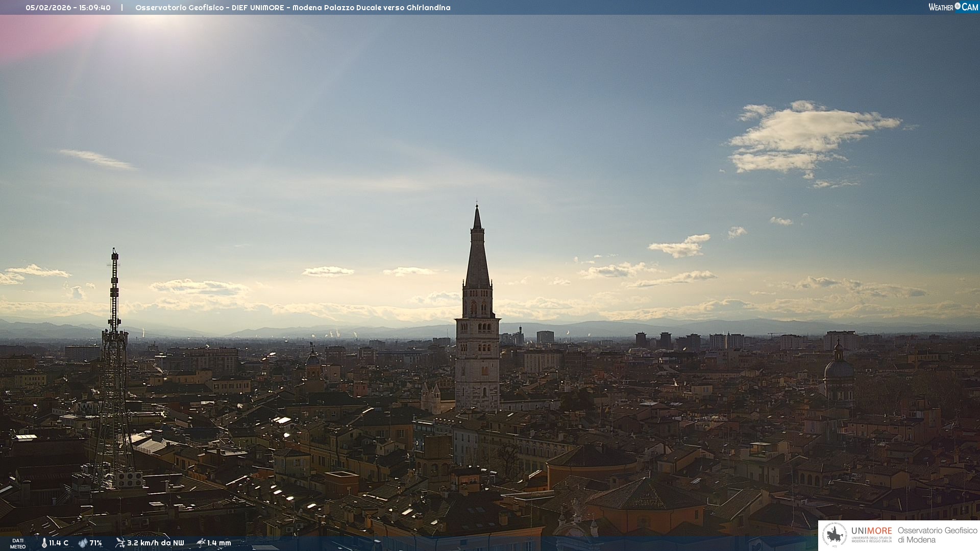The width and height of the screenshot is (980, 551).
Task: Click the lattice antenna tower
Action: coord(114,357)
